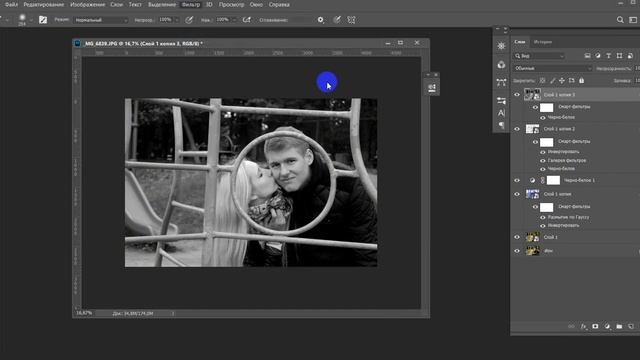Open brush preset picker preview

[22, 18]
